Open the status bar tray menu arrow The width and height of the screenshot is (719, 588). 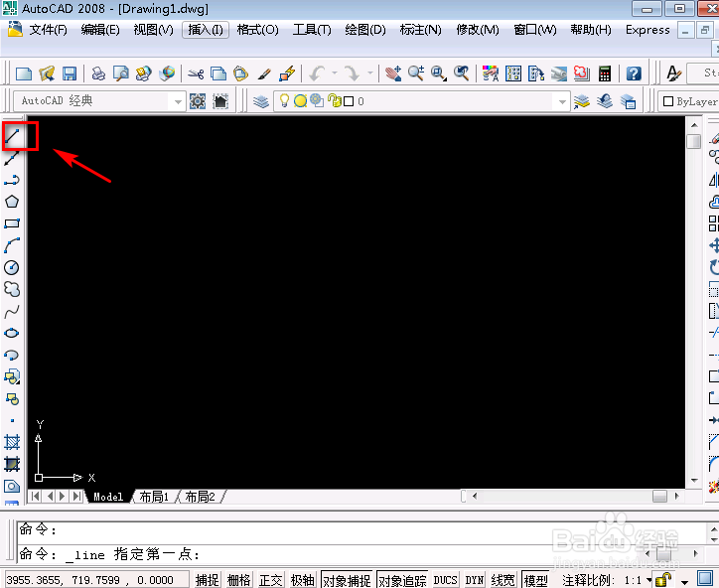click(x=684, y=582)
